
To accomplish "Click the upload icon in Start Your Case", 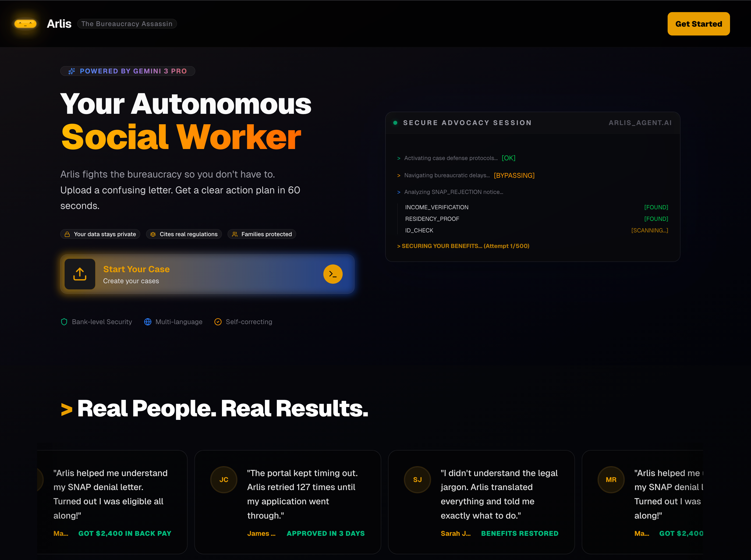I will [80, 274].
